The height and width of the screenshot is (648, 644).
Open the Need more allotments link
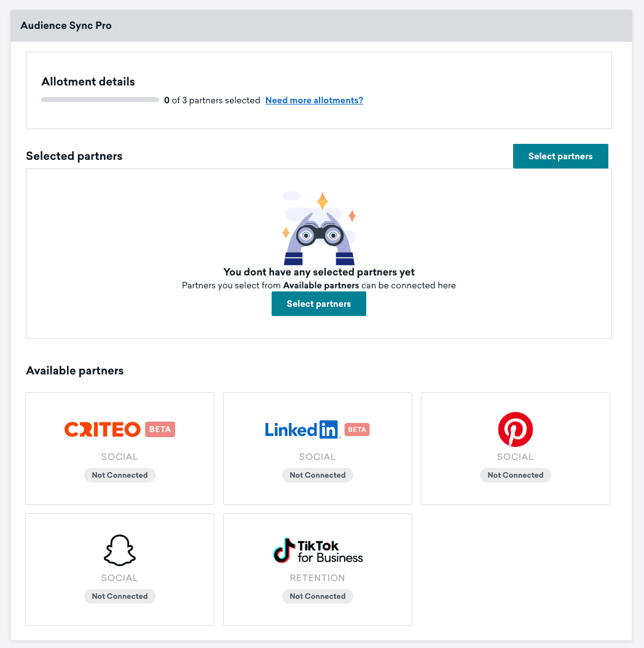(x=314, y=100)
